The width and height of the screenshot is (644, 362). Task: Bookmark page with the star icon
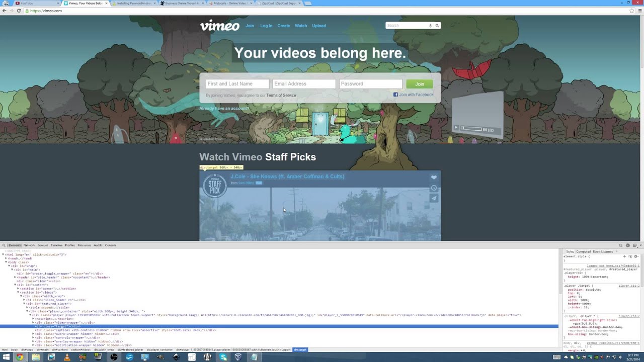(x=632, y=11)
